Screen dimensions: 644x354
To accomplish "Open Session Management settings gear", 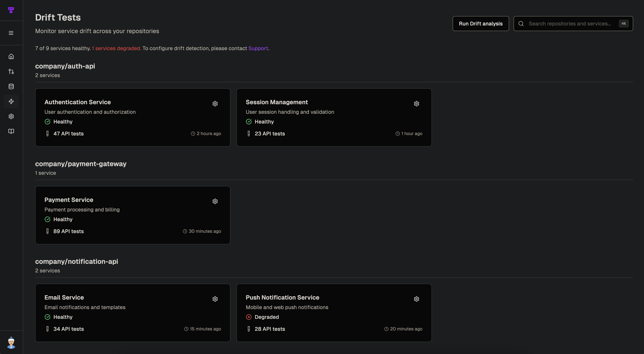I will pos(416,103).
